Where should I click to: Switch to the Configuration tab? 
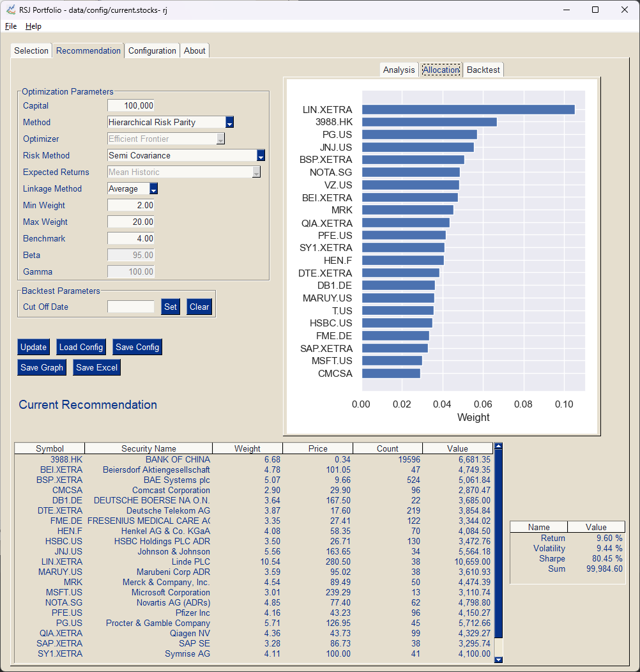152,50
